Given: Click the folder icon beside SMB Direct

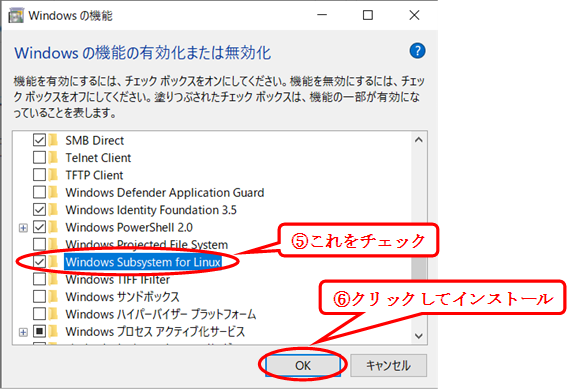Looking at the screenshot, I should pos(53,140).
